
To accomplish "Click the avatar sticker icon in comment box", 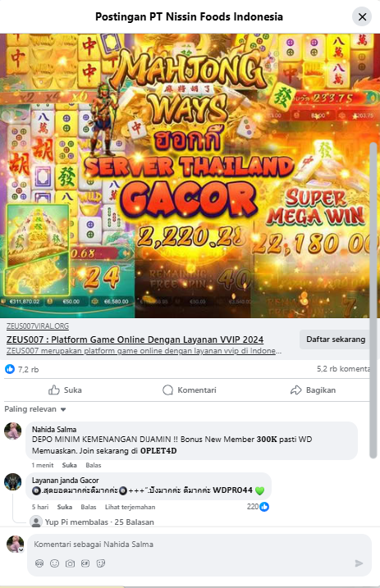I will [x=39, y=563].
